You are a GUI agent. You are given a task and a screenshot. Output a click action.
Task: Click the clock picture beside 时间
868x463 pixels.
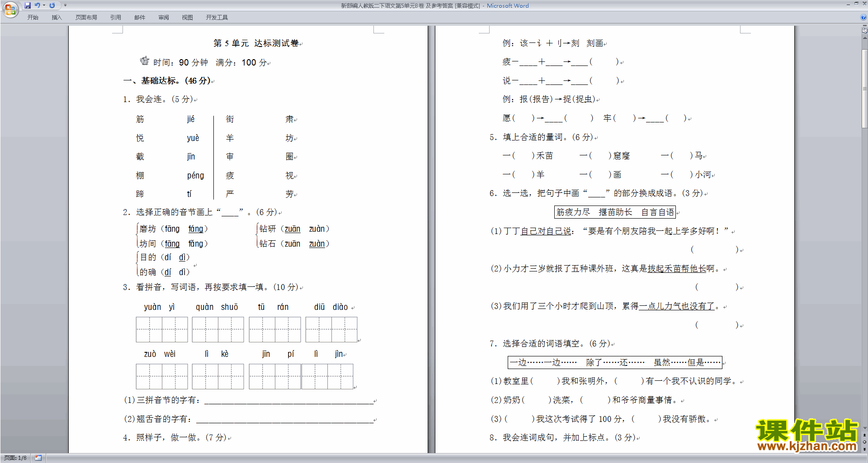point(145,61)
